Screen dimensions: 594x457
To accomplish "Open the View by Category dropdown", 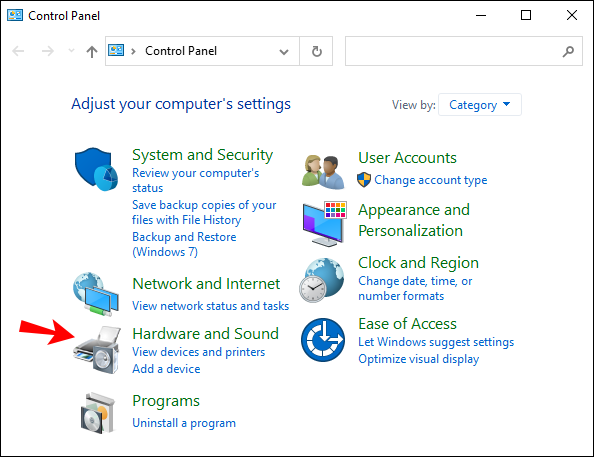I will tap(480, 105).
